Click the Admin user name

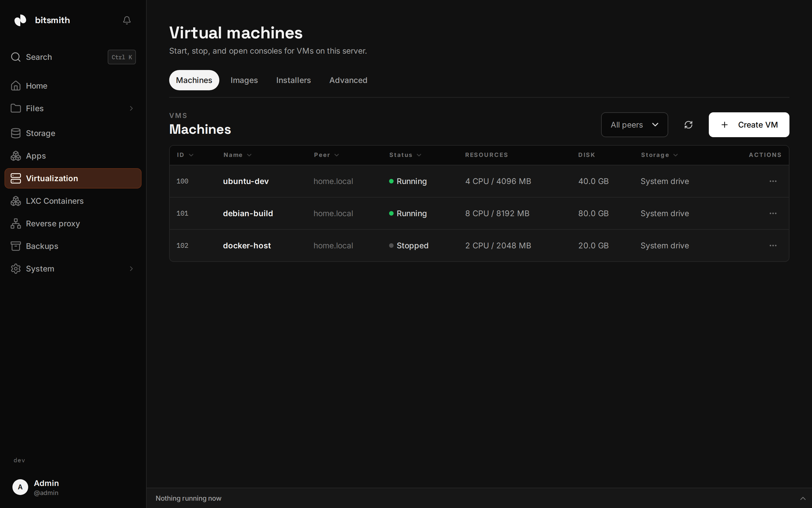pyautogui.click(x=46, y=483)
